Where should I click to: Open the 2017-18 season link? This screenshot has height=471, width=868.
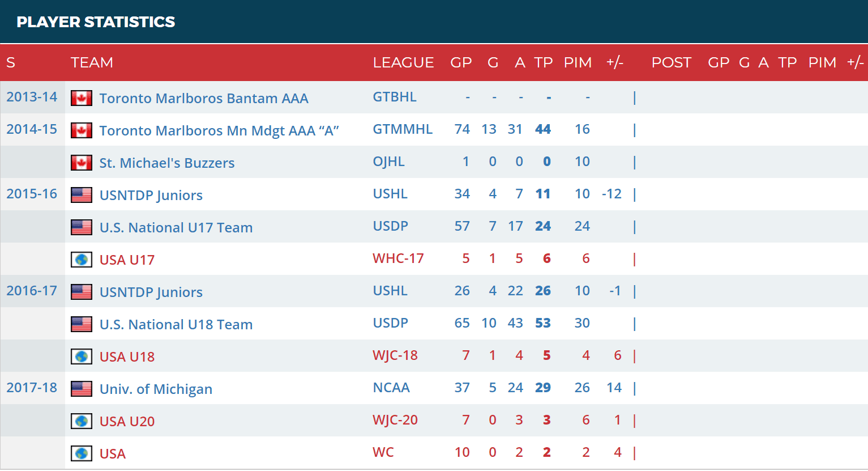pyautogui.click(x=32, y=388)
